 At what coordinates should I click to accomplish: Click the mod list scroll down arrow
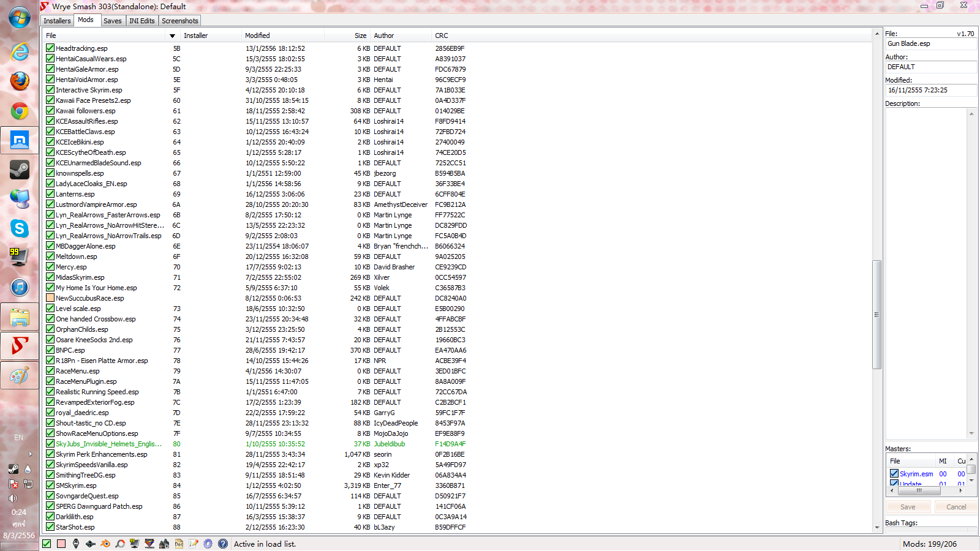coord(876,528)
